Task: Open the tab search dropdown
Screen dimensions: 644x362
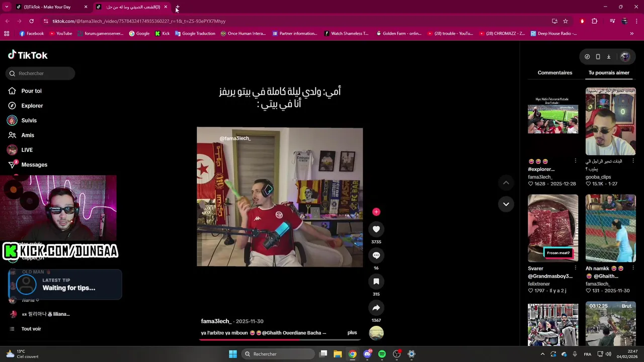Action: pyautogui.click(x=7, y=7)
